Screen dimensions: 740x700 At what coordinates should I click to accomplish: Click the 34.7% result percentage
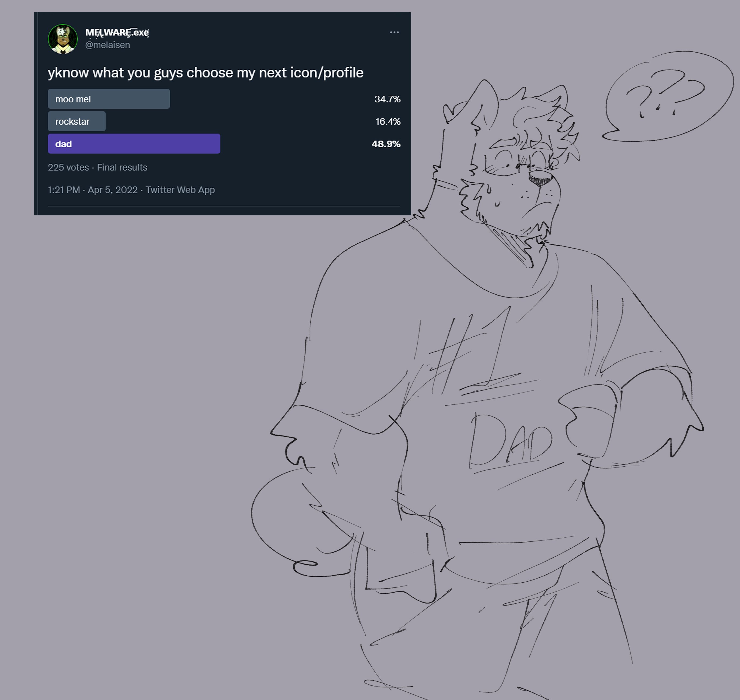(387, 99)
